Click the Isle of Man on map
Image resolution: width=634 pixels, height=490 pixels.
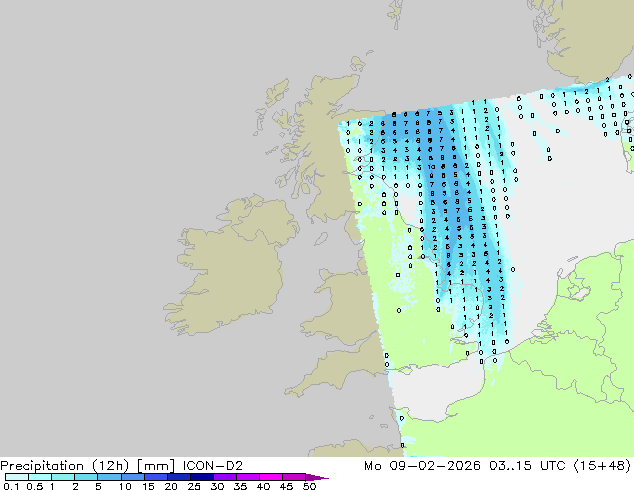[x=321, y=239]
